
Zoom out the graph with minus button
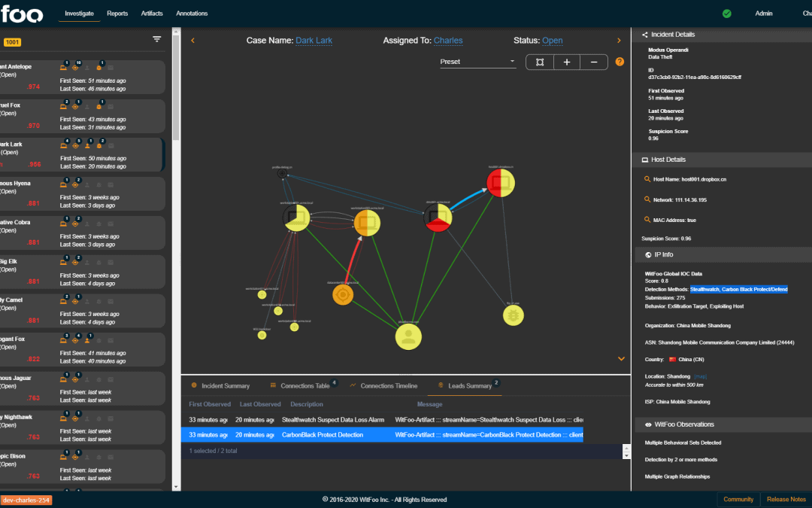pyautogui.click(x=594, y=62)
